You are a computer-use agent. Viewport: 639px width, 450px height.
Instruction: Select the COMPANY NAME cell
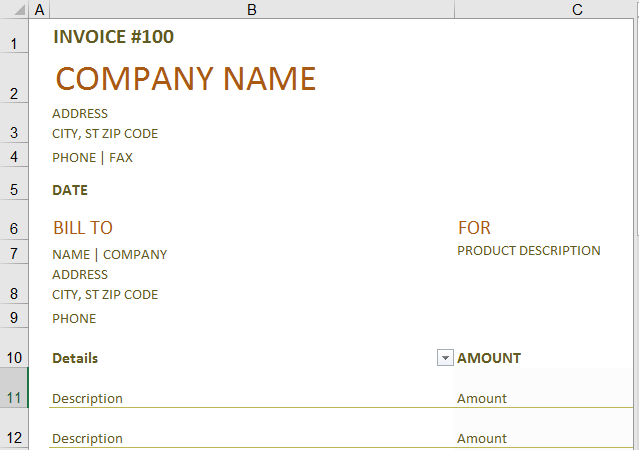point(186,79)
